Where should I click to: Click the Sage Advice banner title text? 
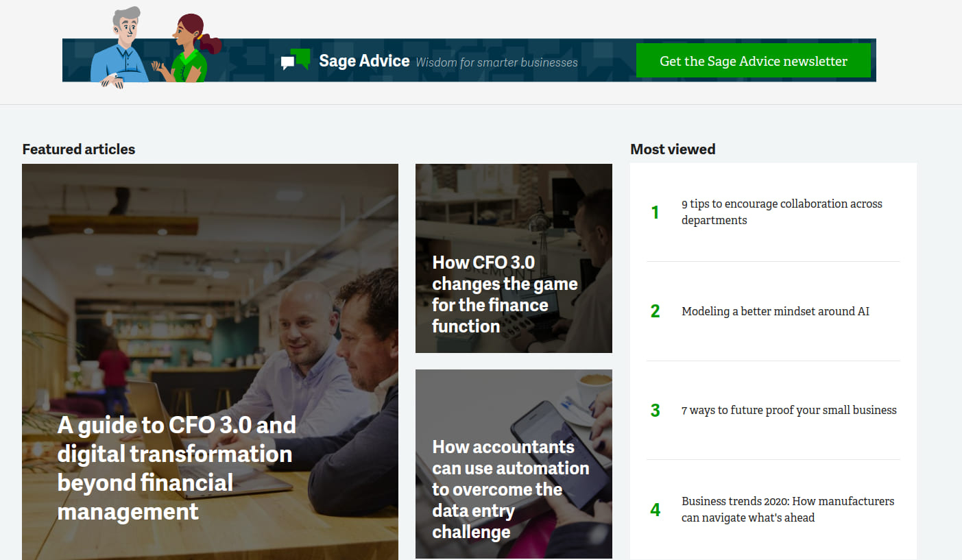364,61
